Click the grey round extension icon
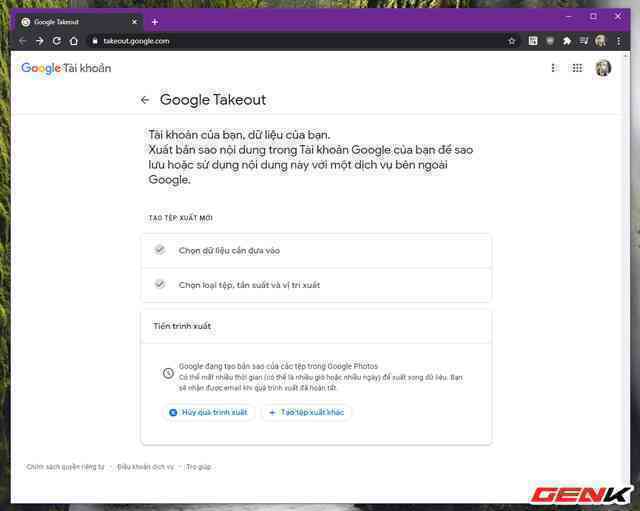 (x=550, y=41)
